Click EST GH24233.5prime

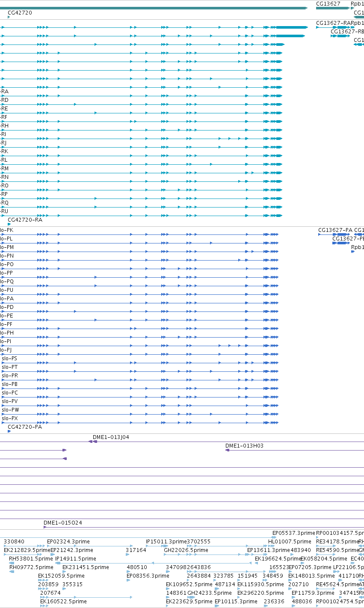(210, 593)
